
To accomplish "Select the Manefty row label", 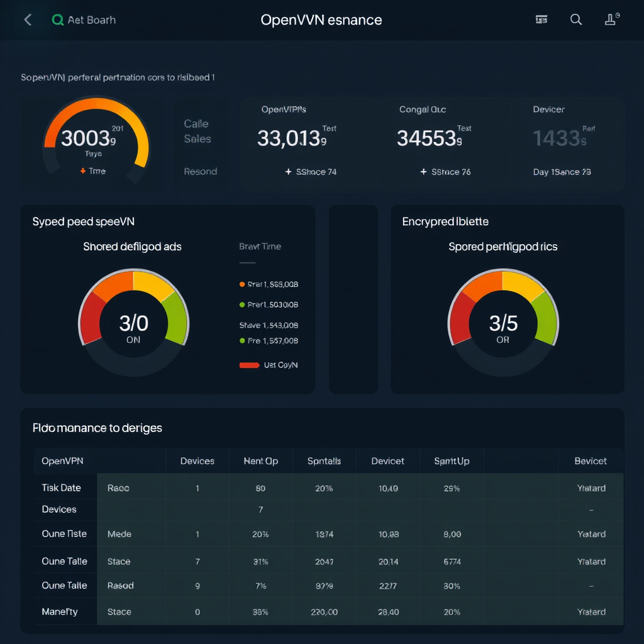I will 60,611.
